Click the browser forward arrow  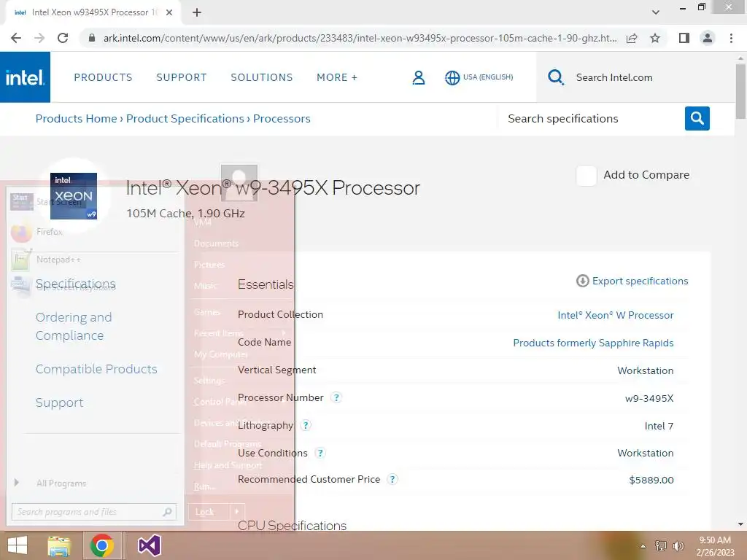pyautogui.click(x=39, y=38)
